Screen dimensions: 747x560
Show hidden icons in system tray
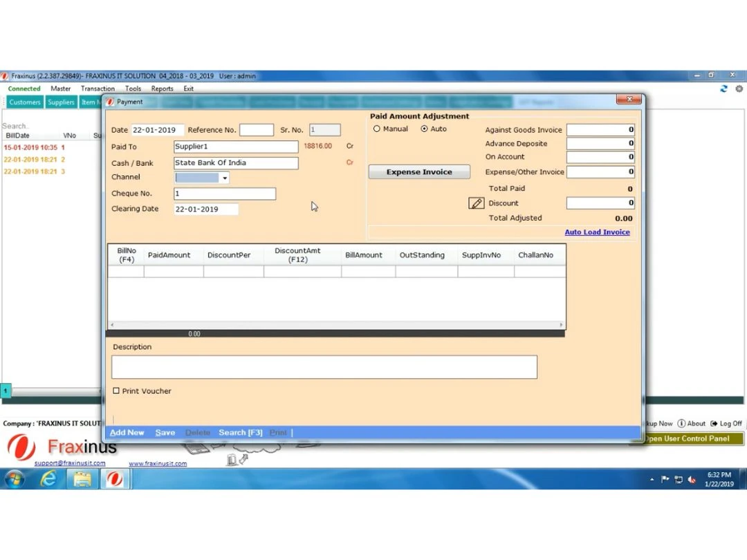(x=652, y=480)
